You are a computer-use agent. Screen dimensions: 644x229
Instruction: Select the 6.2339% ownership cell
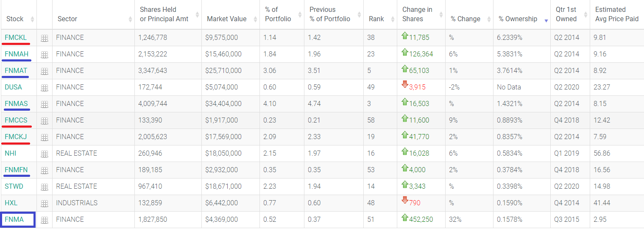[522, 37]
